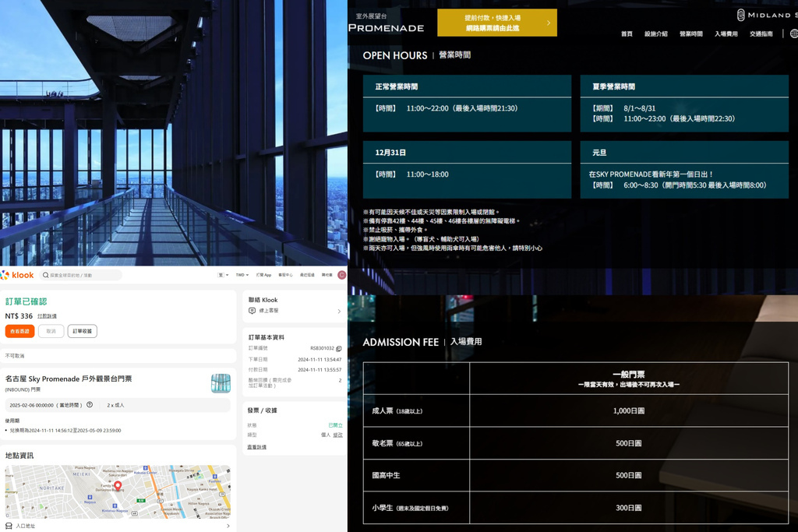Click the 地點資訊 section heading
Image resolution: width=798 pixels, height=532 pixels.
(x=19, y=456)
